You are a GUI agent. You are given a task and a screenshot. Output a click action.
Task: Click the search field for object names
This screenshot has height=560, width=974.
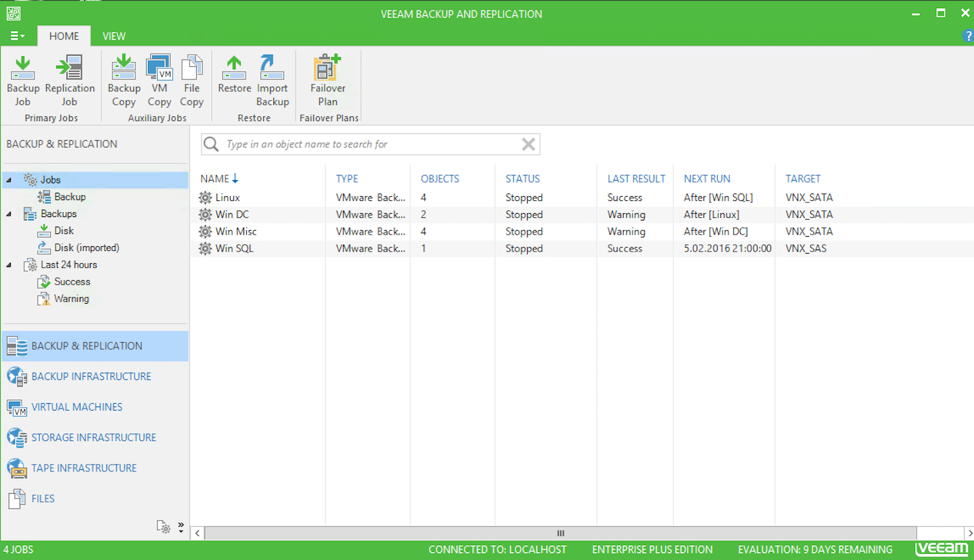tap(371, 144)
